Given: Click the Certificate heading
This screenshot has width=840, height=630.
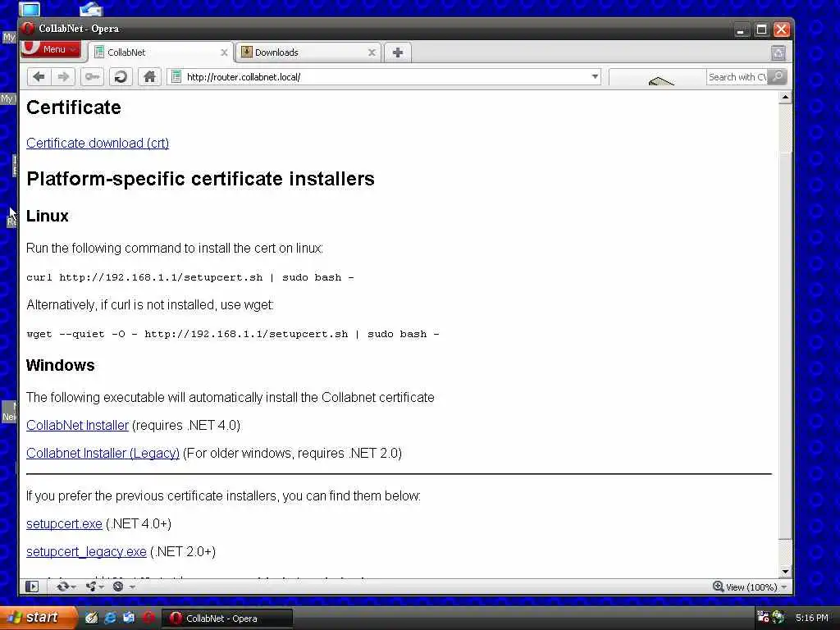Looking at the screenshot, I should click(73, 107).
